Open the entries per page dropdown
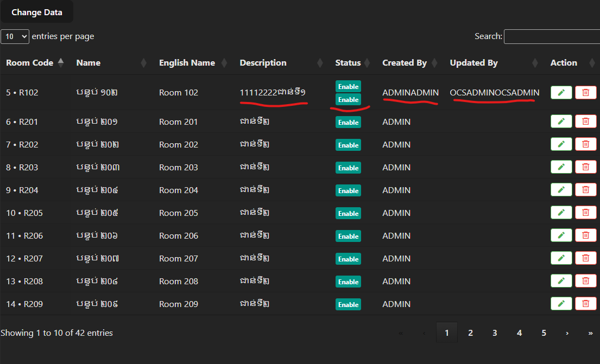Screen dimensions: 600x364 [15, 36]
